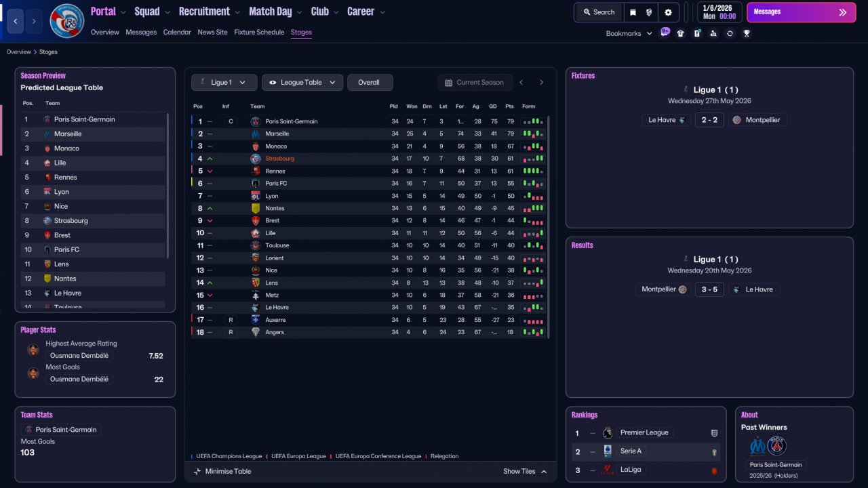Open the circular arrows transfer bookmark icon
Viewport: 868px width, 488px height.
730,33
